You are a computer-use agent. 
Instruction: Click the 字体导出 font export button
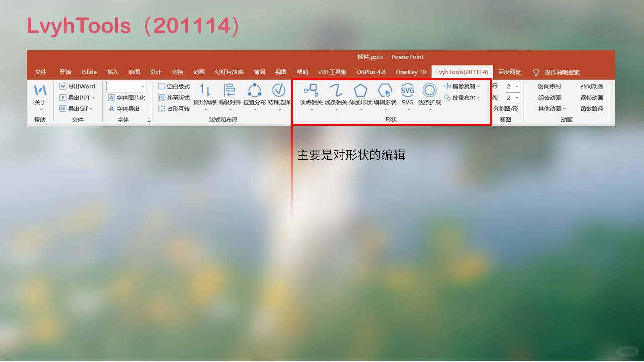pos(124,109)
